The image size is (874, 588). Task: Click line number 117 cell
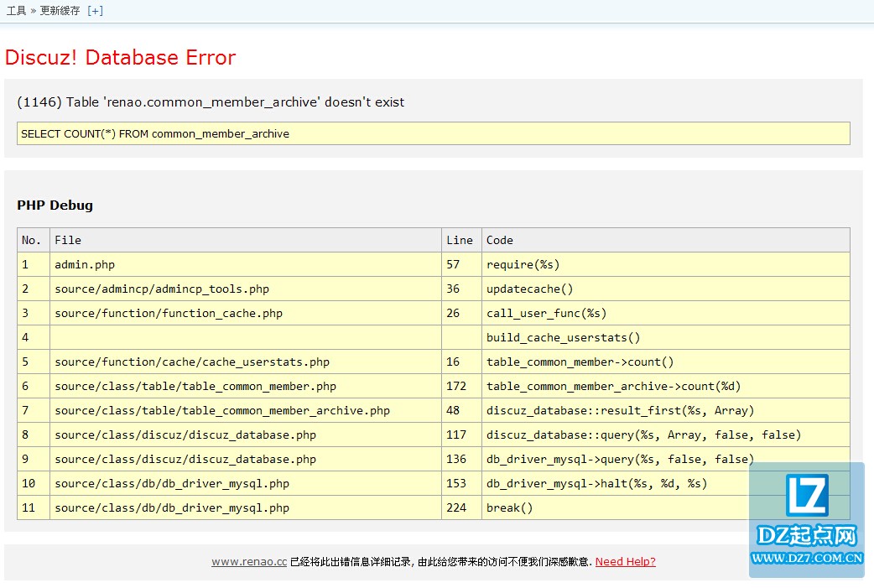pos(461,434)
